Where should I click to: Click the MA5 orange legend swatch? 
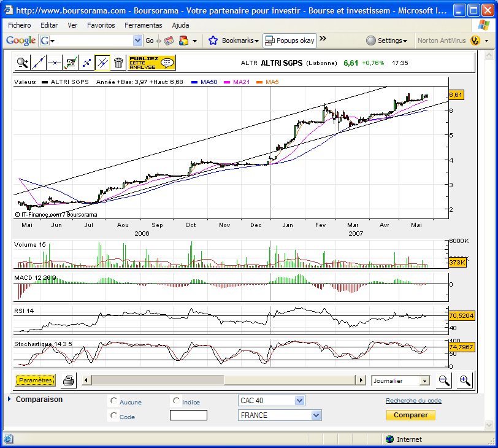259,82
